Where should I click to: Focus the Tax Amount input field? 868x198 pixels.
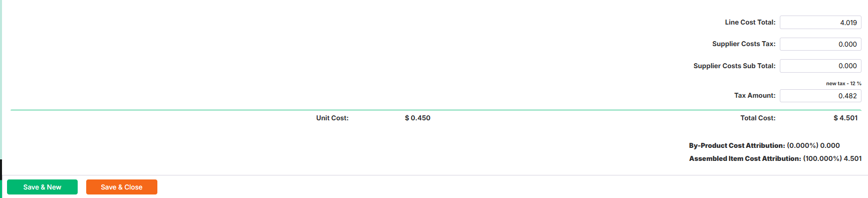tap(820, 96)
